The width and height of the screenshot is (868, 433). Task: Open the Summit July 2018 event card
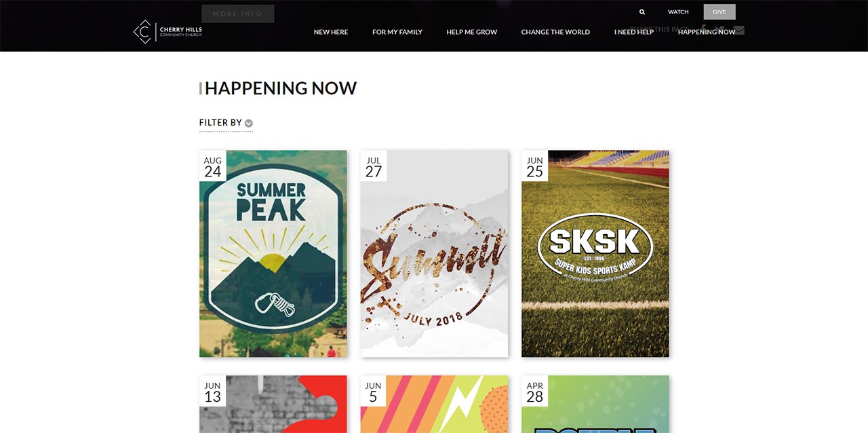[434, 254]
